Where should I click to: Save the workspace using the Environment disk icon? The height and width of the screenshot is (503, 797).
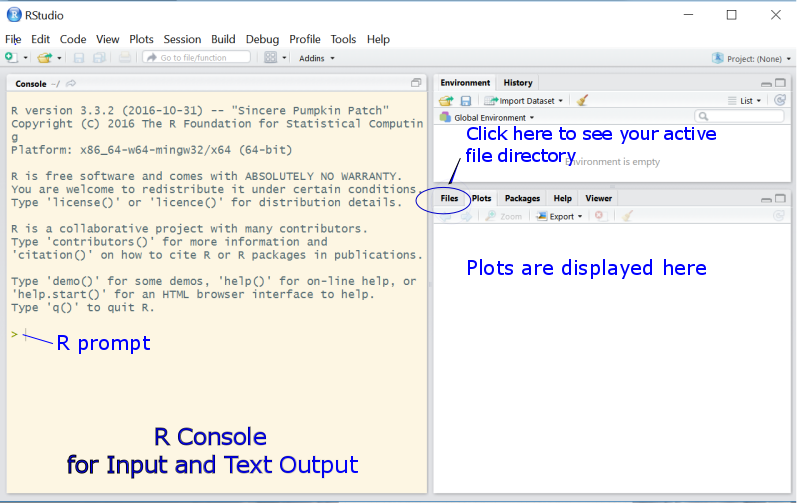click(466, 100)
